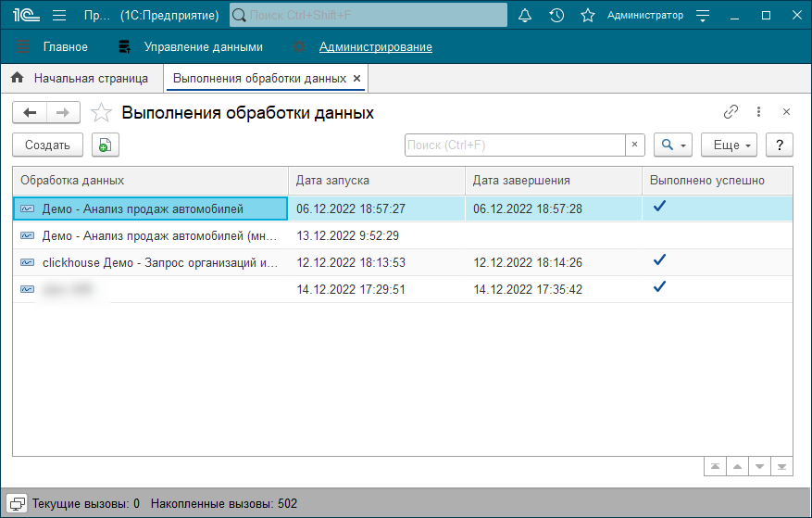Open the 1C main menu logo
This screenshot has width=812, height=518.
tap(26, 15)
